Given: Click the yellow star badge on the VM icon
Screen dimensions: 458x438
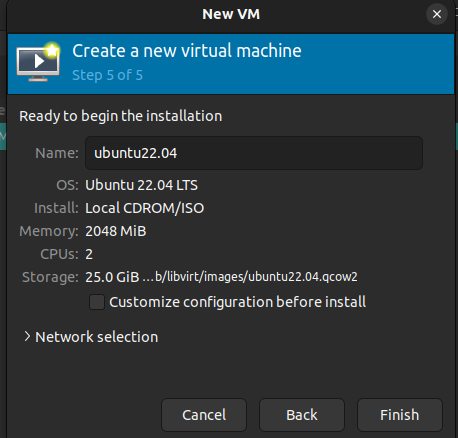Looking at the screenshot, I should coord(52,51).
